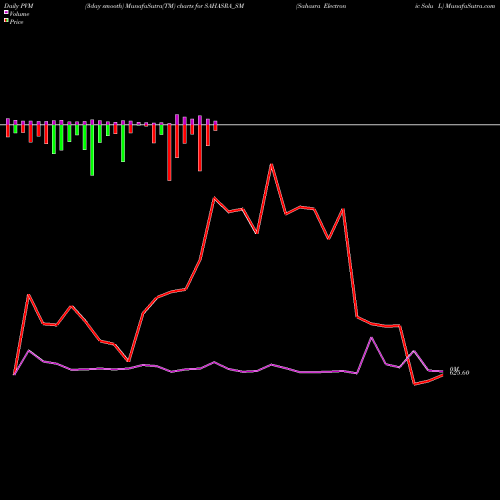Click the 'Price' legend label
The image size is (500, 500).
coord(16,22)
